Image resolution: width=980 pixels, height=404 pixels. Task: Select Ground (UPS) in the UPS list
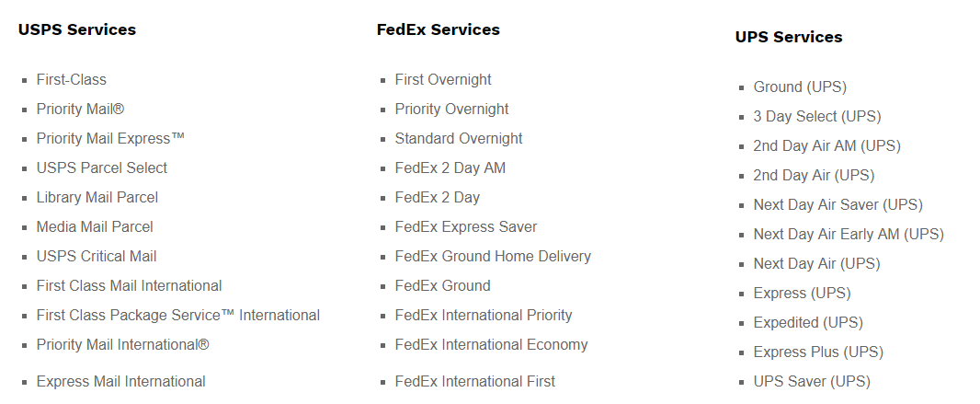[800, 87]
